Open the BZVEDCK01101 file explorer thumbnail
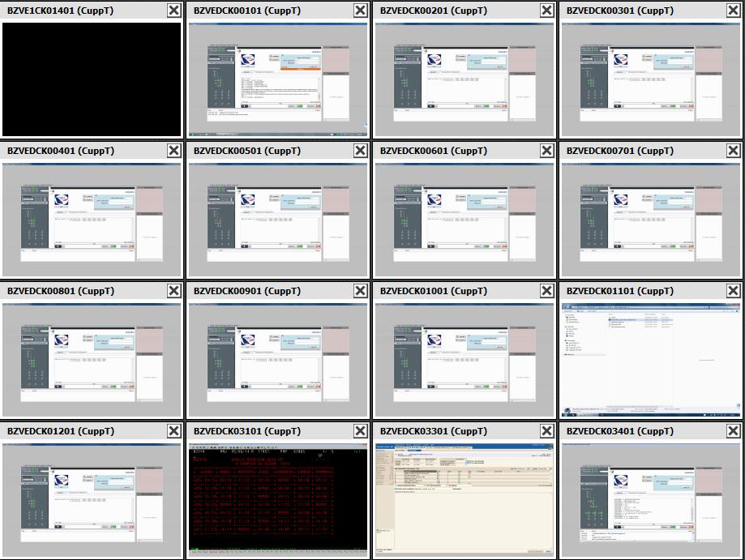This screenshot has height=560, width=745. [651, 360]
